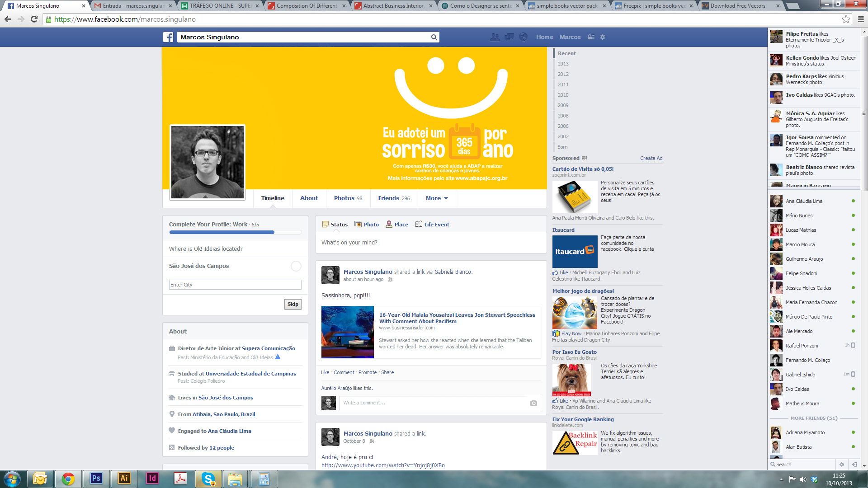This screenshot has height=488, width=868.
Task: Open the notifications globe icon
Action: coord(524,37)
